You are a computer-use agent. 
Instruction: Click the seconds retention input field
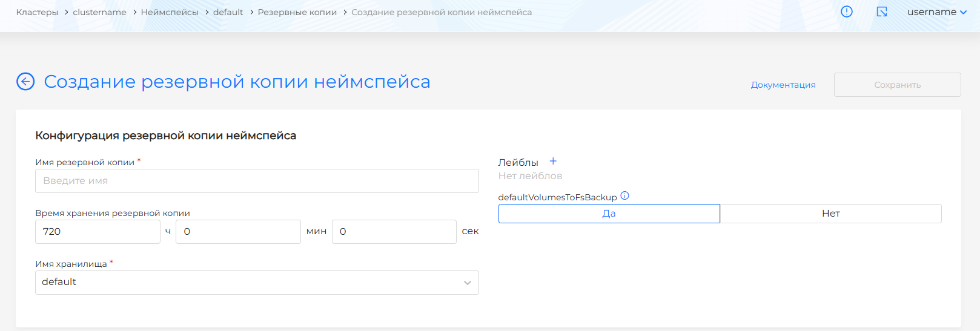pos(394,232)
